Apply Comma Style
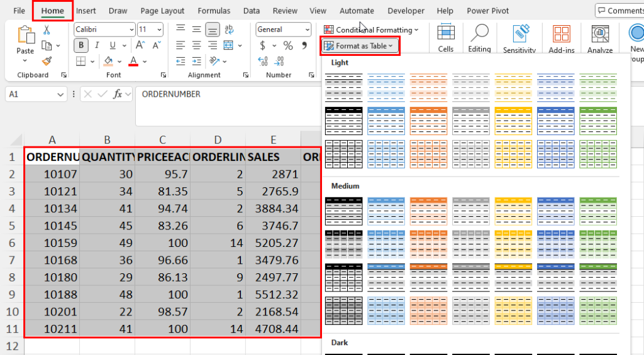This screenshot has width=644, height=355. [x=304, y=45]
